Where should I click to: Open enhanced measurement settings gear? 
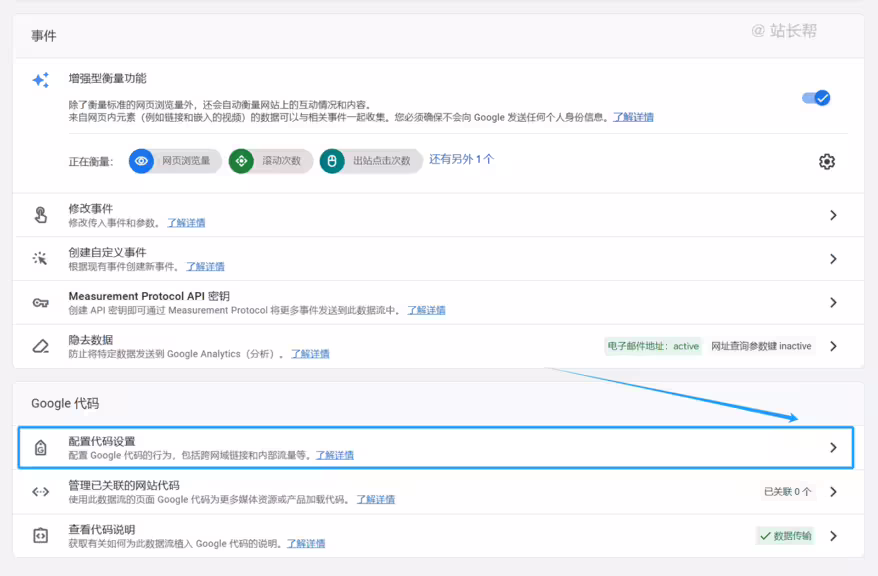click(x=826, y=161)
